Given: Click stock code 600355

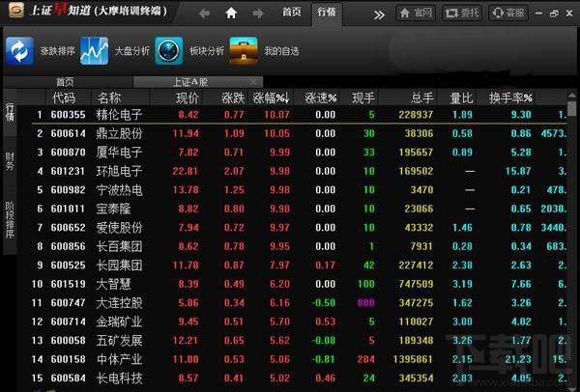Looking at the screenshot, I should tap(68, 115).
